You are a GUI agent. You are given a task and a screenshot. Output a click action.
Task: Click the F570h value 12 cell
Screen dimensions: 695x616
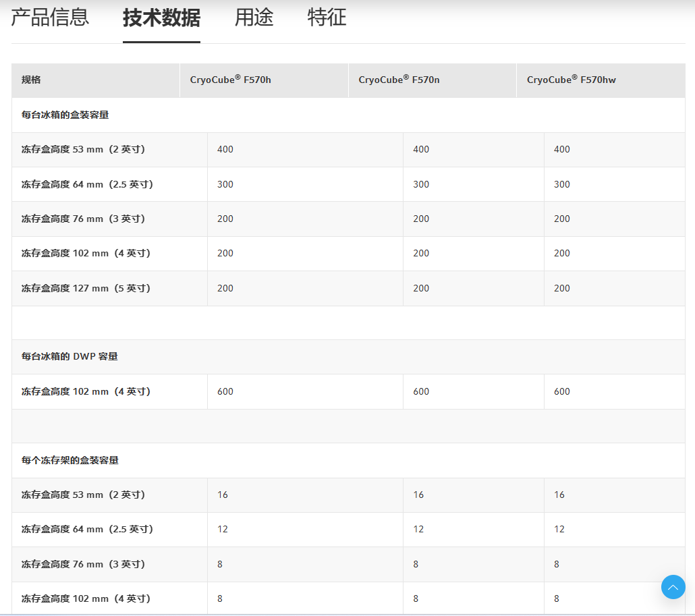305,529
